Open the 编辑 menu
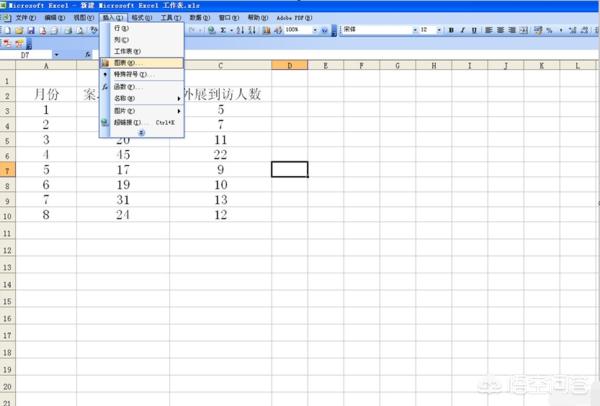Image resolution: width=600 pixels, height=406 pixels. point(55,18)
